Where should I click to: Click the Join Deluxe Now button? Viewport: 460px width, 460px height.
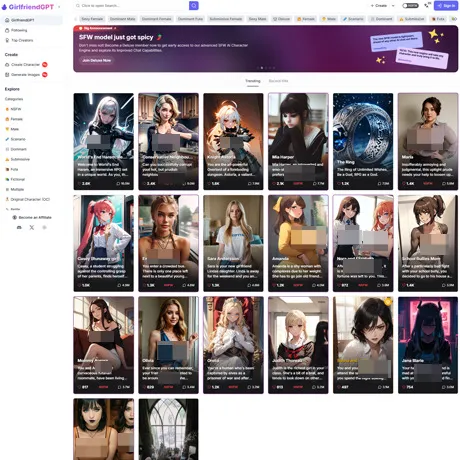click(97, 60)
